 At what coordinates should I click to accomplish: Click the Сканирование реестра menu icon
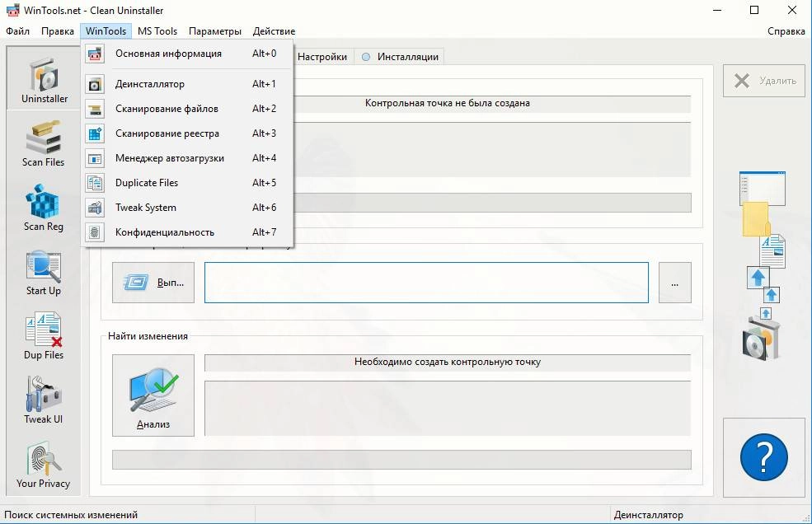[95, 133]
